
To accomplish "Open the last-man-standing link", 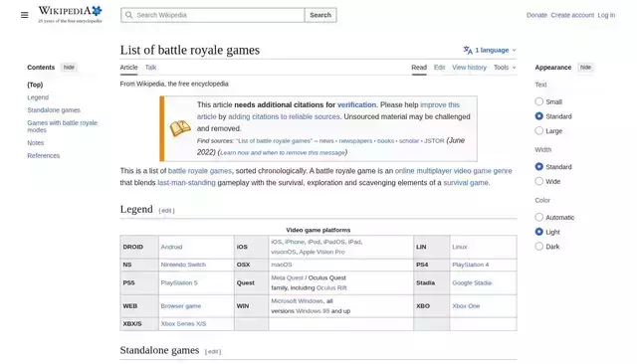I will click(186, 183).
